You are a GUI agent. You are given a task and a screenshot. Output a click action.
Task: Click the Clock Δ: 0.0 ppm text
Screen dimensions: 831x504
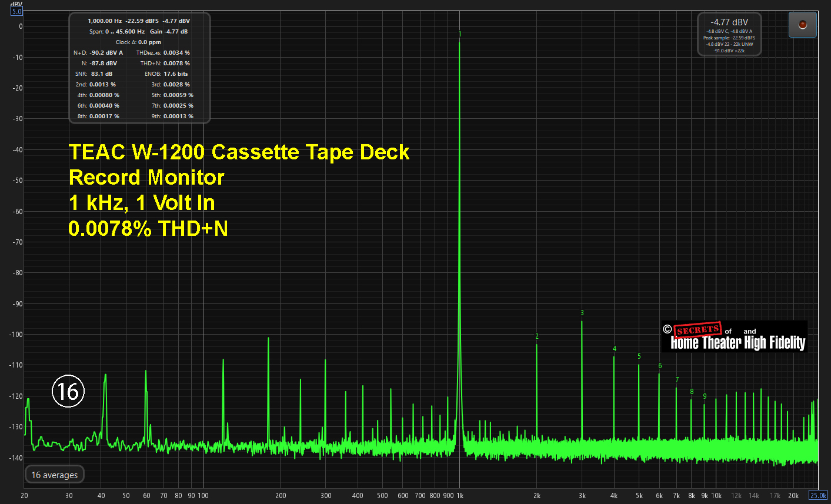138,42
